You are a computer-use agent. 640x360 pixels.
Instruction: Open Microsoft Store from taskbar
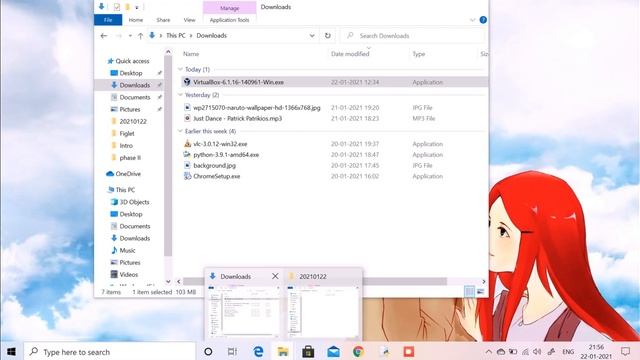[x=308, y=351]
